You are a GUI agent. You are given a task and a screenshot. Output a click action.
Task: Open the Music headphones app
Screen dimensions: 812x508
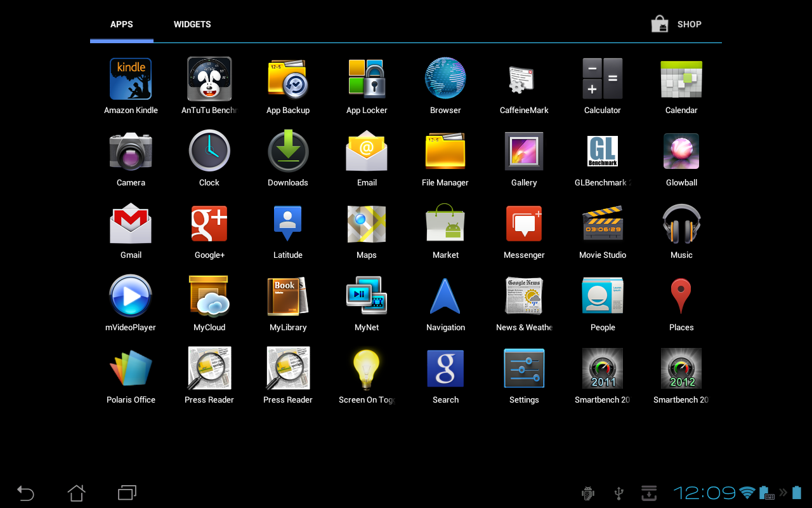tap(681, 224)
